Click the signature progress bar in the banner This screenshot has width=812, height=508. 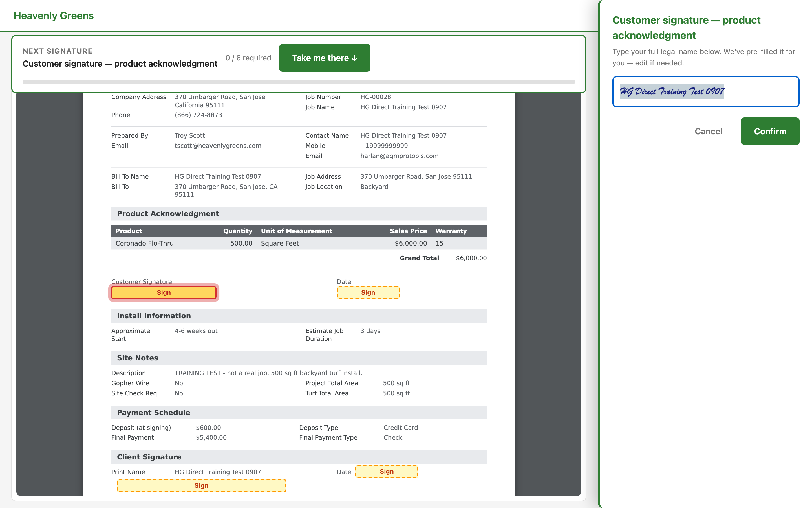pos(299,82)
